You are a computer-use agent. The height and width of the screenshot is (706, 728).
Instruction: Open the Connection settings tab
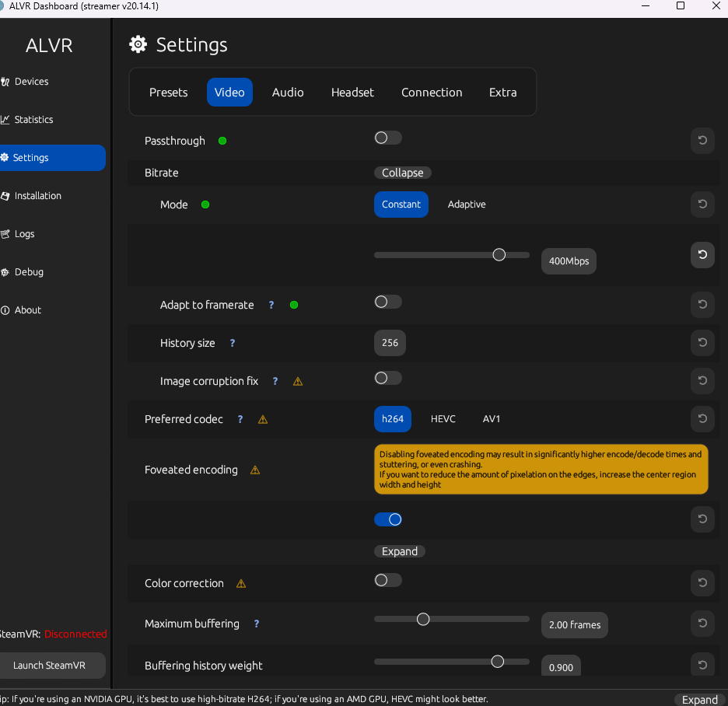pos(432,92)
